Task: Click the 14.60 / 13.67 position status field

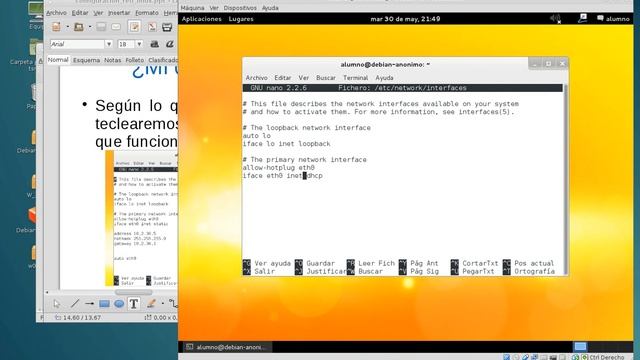Action: (78, 317)
